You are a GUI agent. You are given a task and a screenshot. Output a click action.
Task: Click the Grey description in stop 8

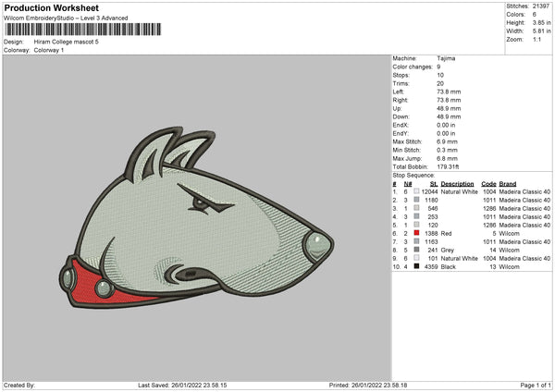point(448,251)
